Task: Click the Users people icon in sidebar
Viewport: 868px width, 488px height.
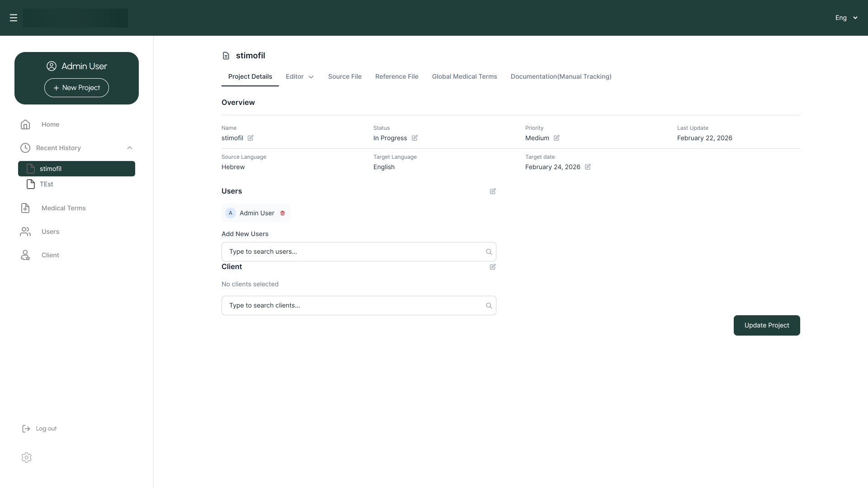Action: (x=25, y=232)
